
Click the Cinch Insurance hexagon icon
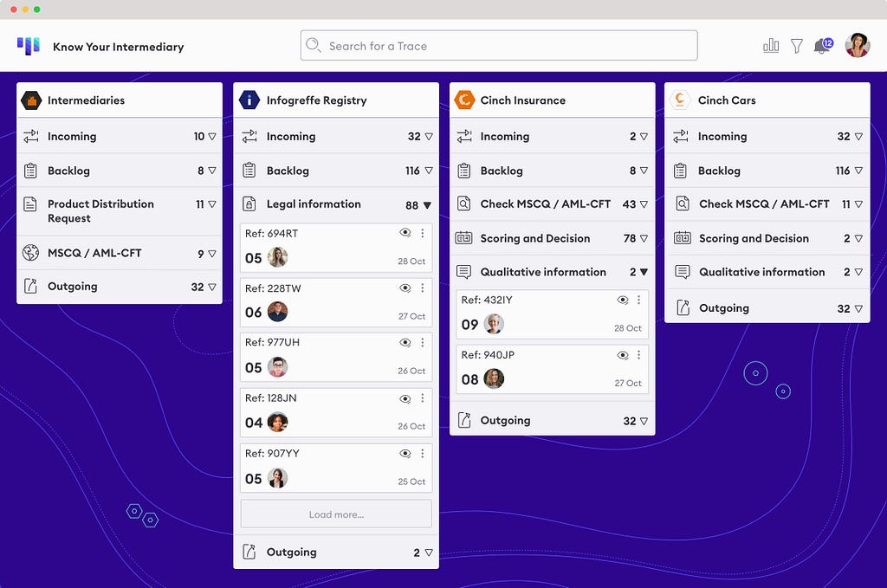click(x=464, y=100)
